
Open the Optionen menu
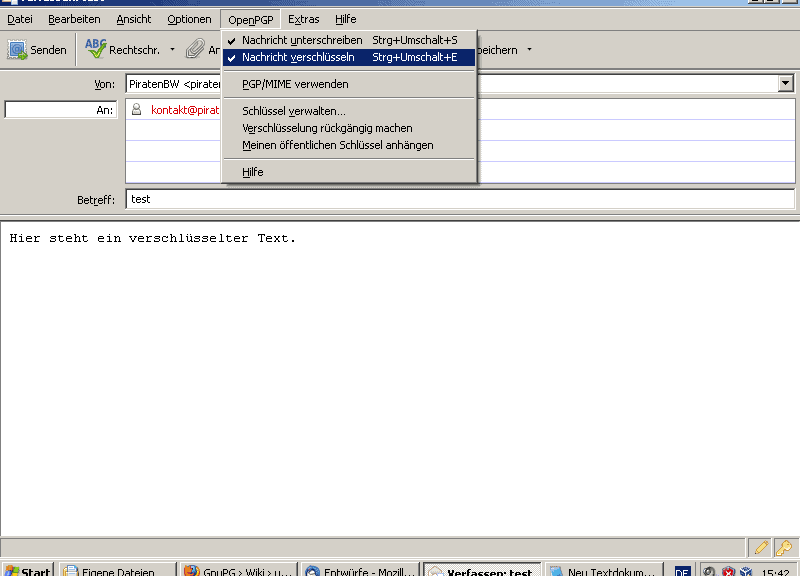[x=189, y=19]
